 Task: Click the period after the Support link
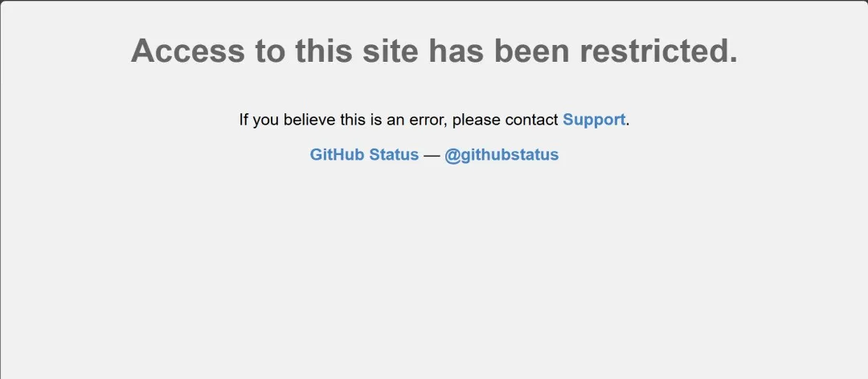click(x=628, y=124)
